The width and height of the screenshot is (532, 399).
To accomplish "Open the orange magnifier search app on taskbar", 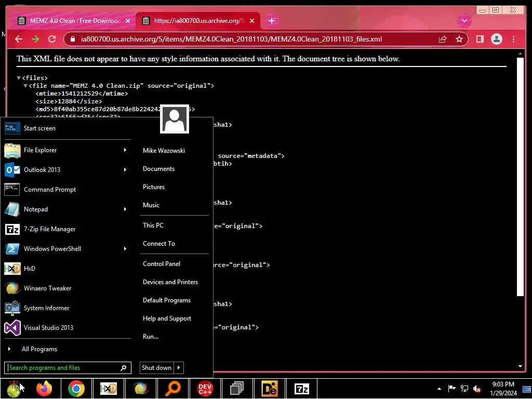I will click(x=172, y=389).
